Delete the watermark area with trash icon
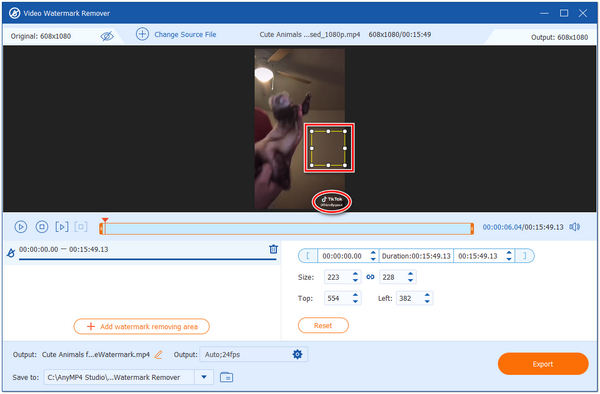600x394 pixels. point(273,249)
